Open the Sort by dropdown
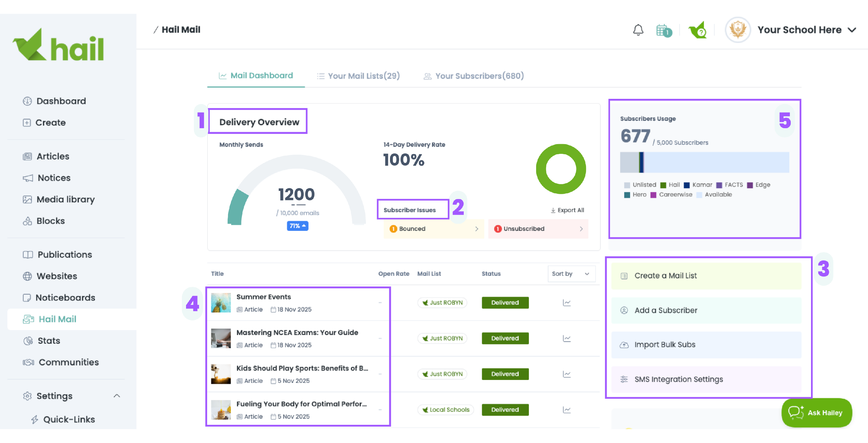 click(571, 273)
